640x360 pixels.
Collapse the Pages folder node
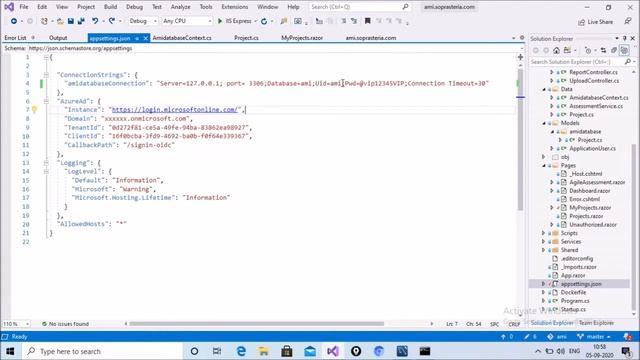click(544, 165)
